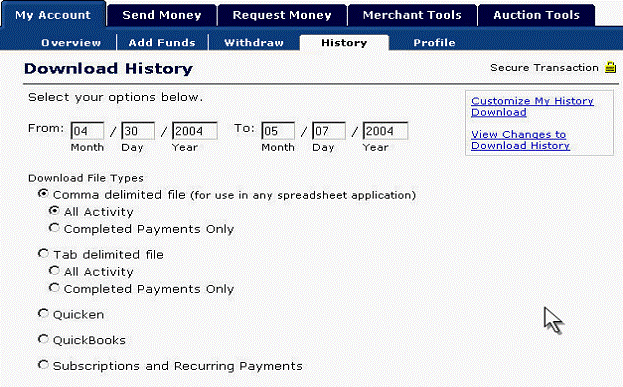Select the Quicken file type option
This screenshot has width=623, height=387.
click(x=43, y=313)
